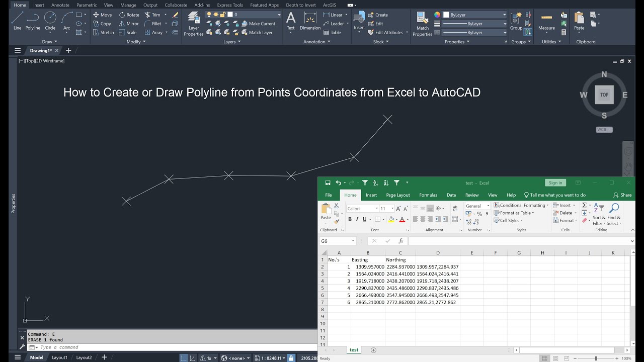The width and height of the screenshot is (644, 362).
Task: Open Conditional Formatting dropdown in Excel
Action: 521,205
